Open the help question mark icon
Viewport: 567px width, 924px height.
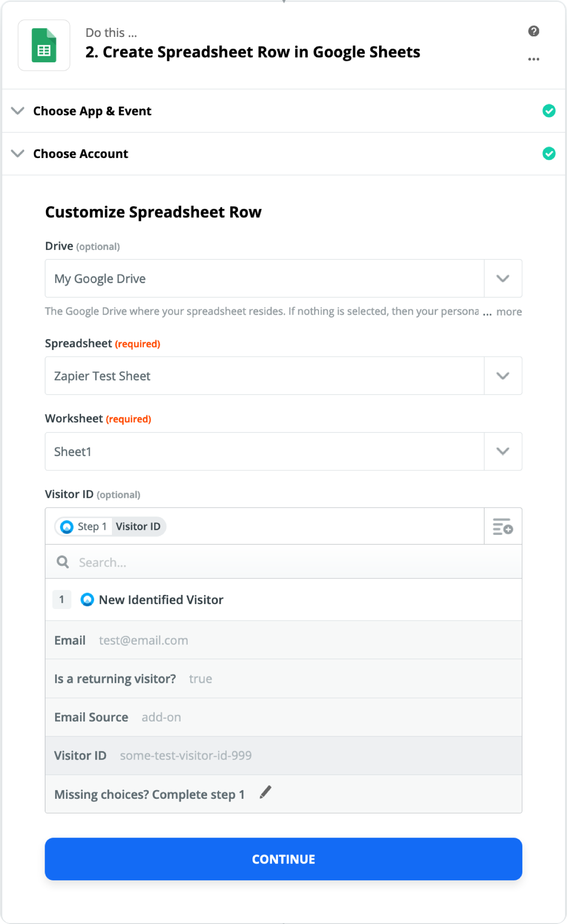[x=533, y=31]
